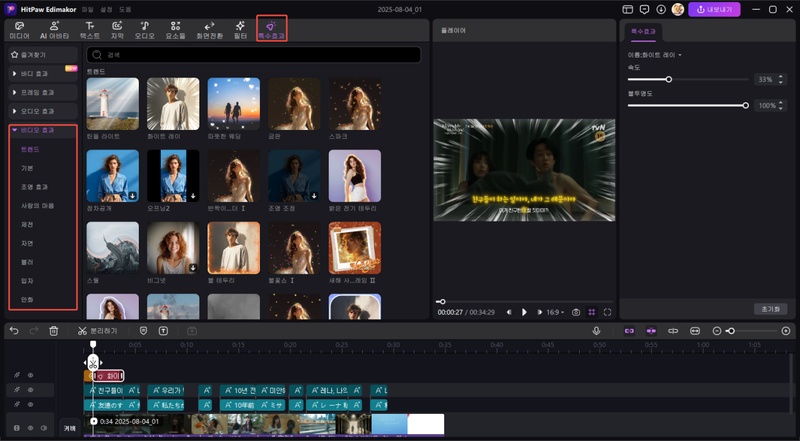This screenshot has width=800, height=441.
Task: Click the scissors handle on the playhead
Action: (92, 363)
